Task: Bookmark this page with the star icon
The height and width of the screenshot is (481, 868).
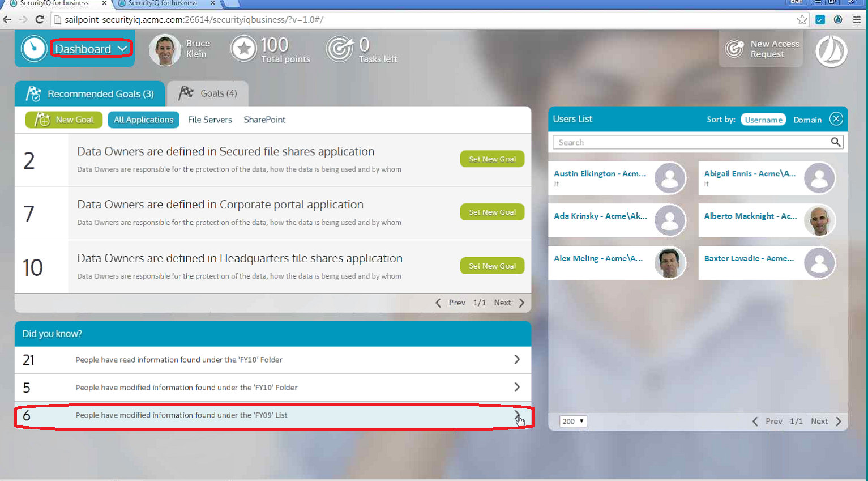Action: 802,20
